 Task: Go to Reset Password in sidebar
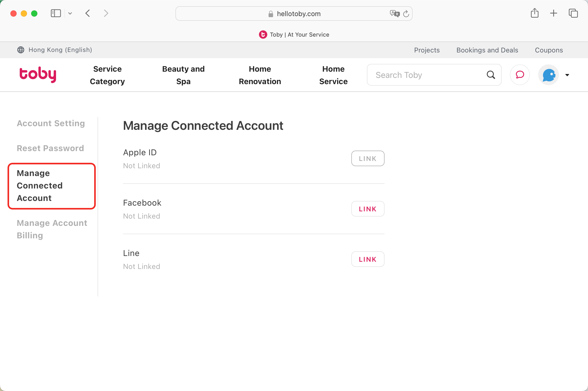(50, 148)
